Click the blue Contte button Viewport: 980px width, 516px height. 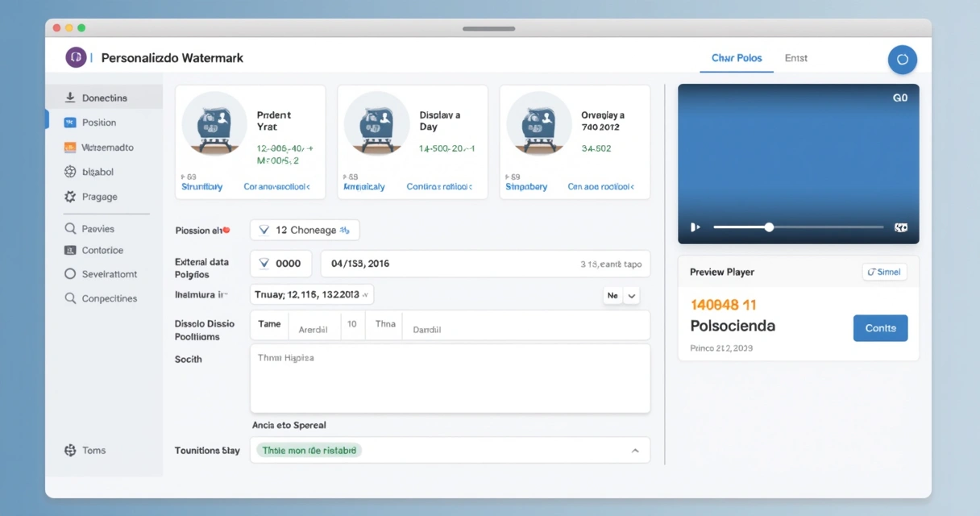[880, 328]
